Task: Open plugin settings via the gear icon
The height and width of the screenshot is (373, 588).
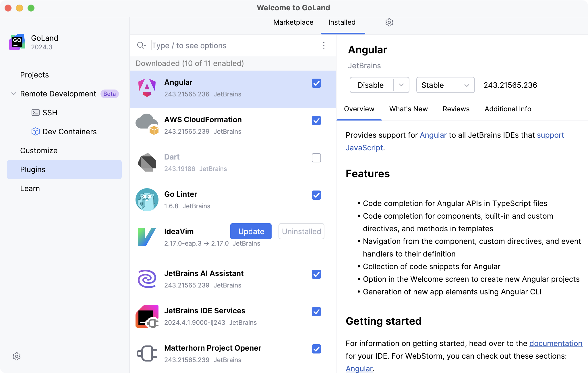Action: 389,22
